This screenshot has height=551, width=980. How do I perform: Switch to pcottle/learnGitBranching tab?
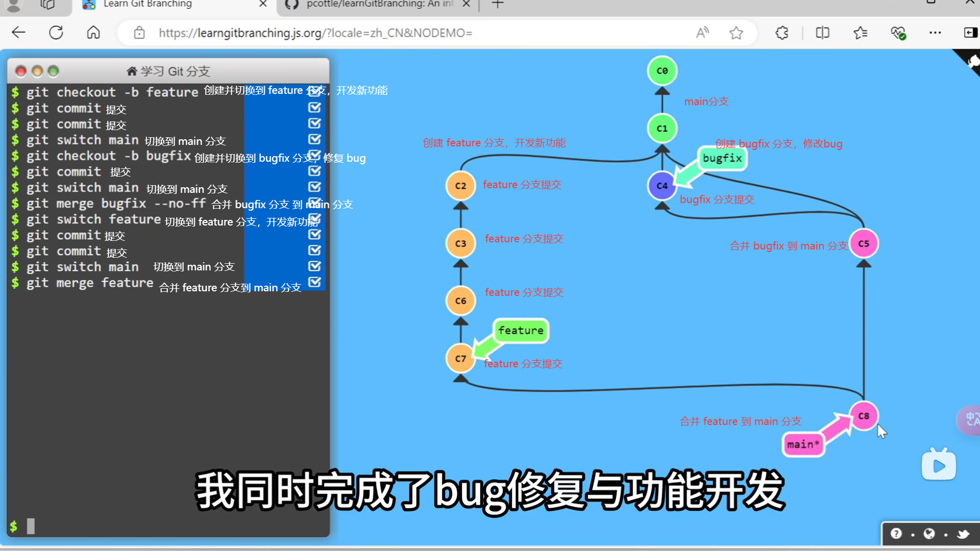(x=378, y=4)
